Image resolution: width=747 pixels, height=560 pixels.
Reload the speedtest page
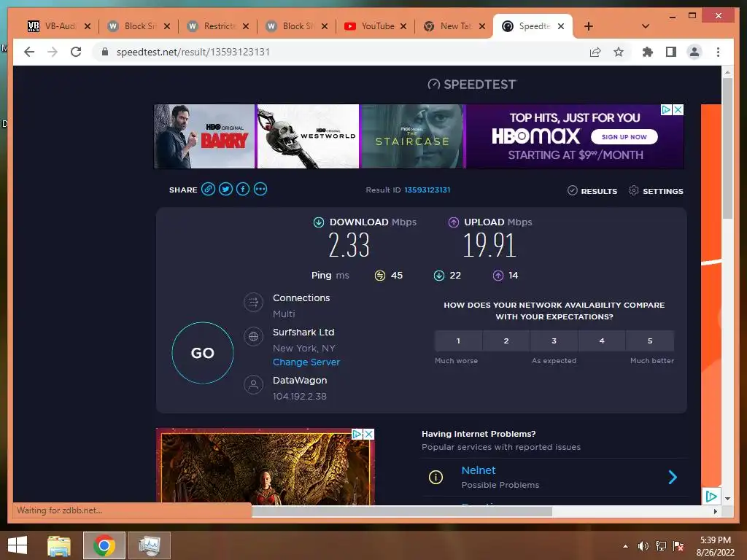76,52
